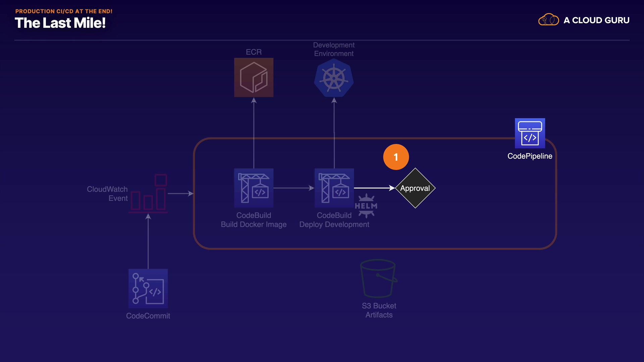Click the orange number 1 circle
This screenshot has width=644, height=362.
[396, 157]
